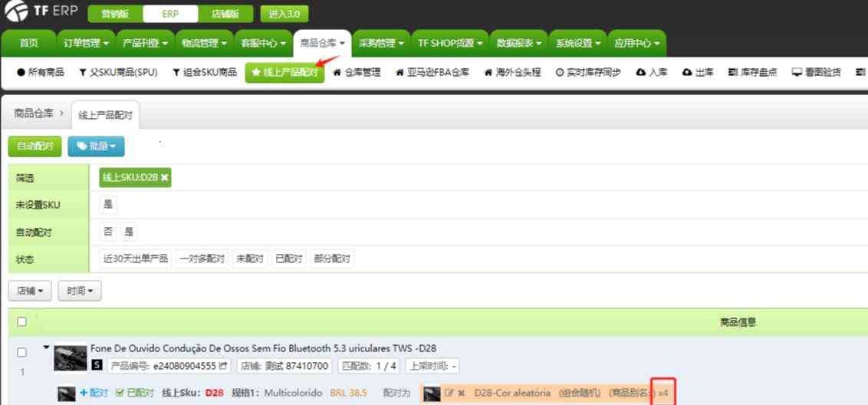The image size is (868, 405).
Task: Open 看图验货 page
Action: click(x=817, y=73)
